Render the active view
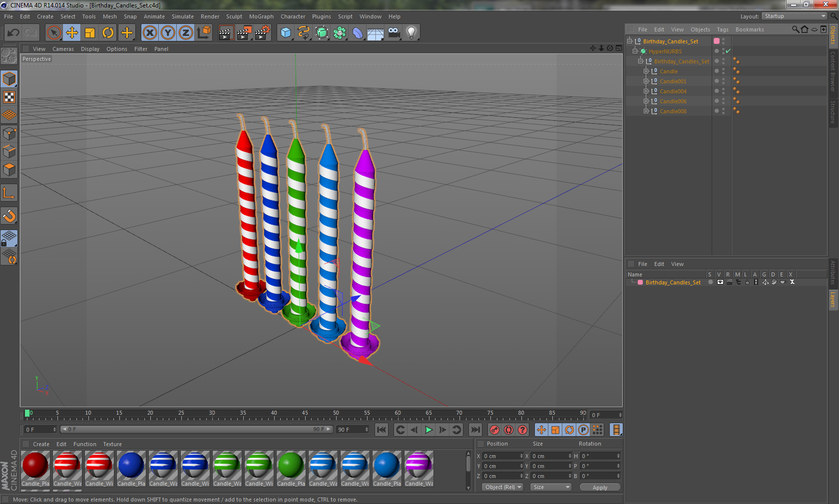Screen dimensions: 839x504 tap(226, 33)
